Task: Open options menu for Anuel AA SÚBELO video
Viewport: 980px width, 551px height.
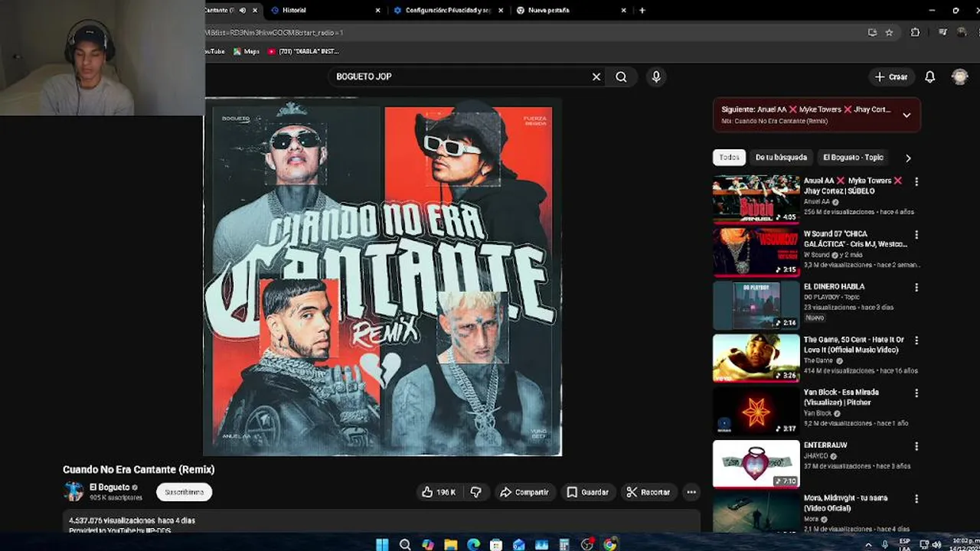Action: click(x=916, y=181)
